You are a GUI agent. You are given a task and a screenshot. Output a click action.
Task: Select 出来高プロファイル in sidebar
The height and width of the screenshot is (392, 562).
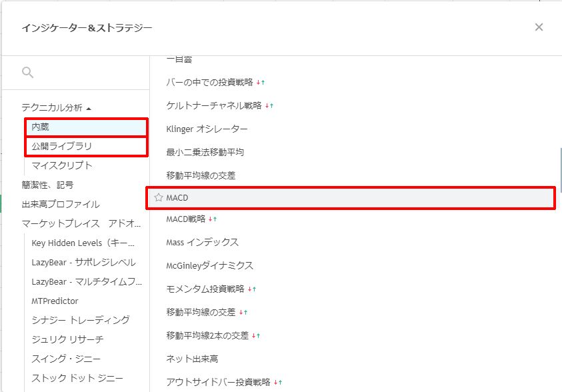click(61, 204)
